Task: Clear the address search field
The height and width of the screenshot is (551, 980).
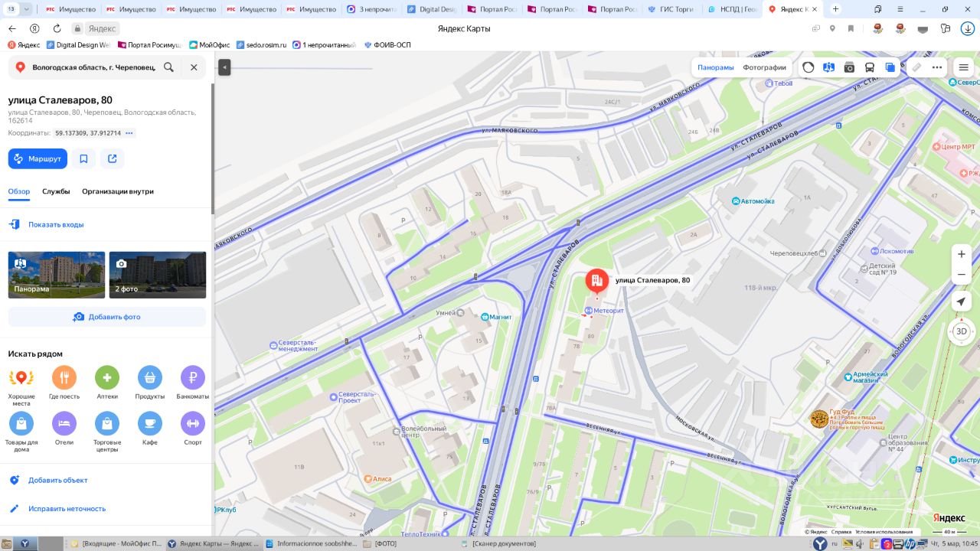Action: 194,67
